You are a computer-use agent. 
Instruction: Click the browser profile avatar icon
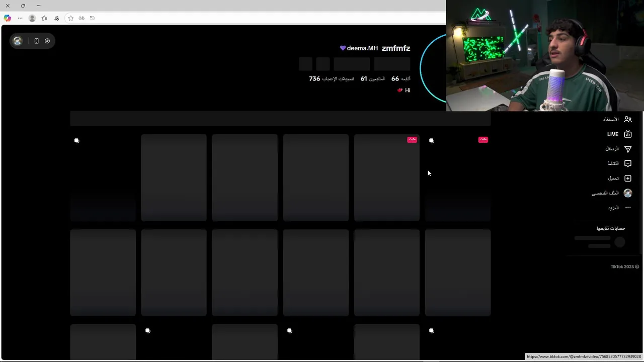(32, 18)
